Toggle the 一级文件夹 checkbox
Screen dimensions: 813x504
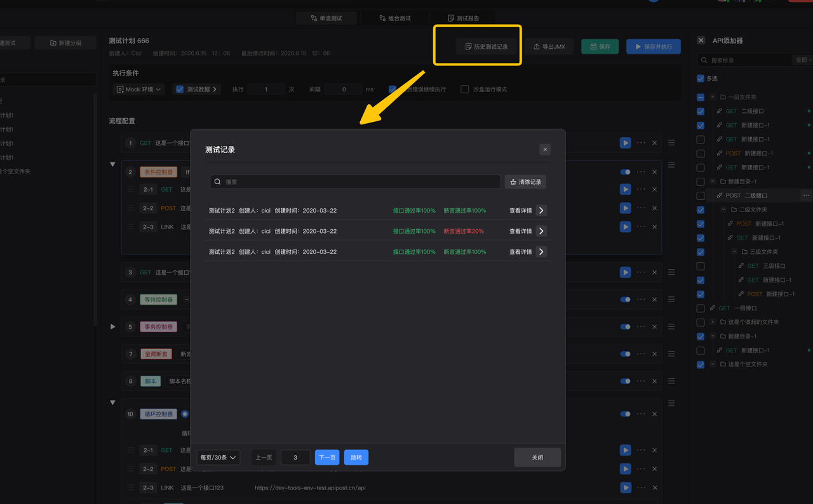701,97
